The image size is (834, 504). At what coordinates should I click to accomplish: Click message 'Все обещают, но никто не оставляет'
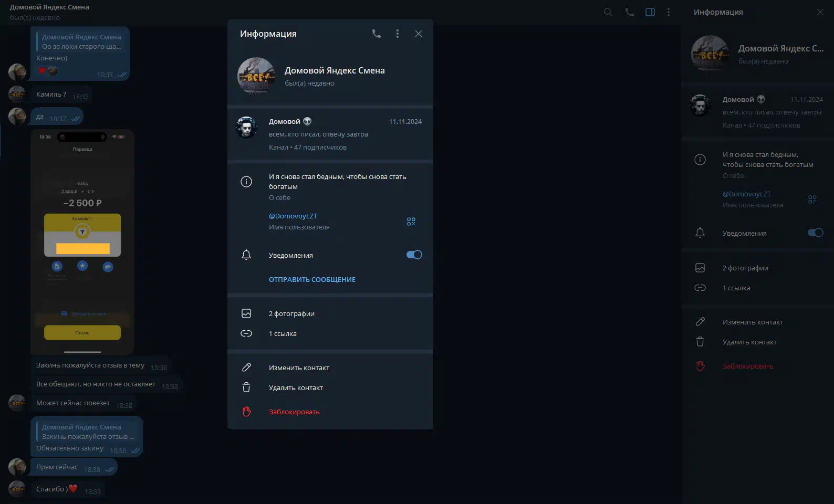(x=107, y=384)
